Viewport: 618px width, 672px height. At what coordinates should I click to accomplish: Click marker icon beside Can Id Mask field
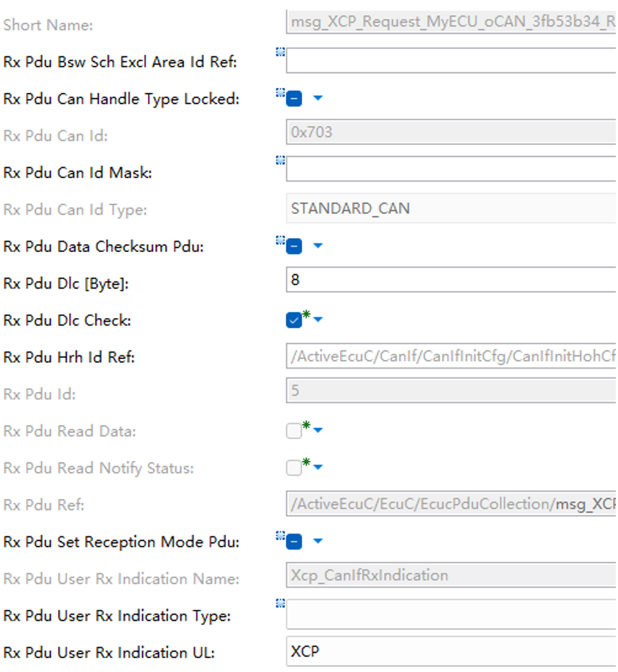pos(279,159)
